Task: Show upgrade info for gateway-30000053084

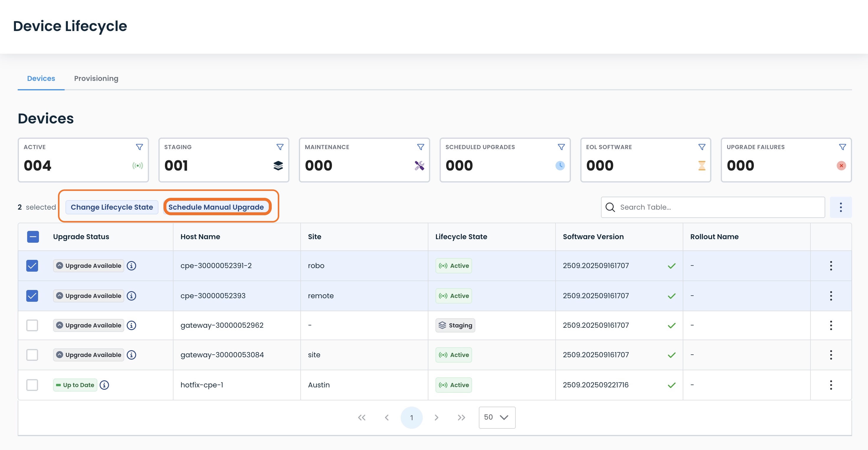Action: 131,355
